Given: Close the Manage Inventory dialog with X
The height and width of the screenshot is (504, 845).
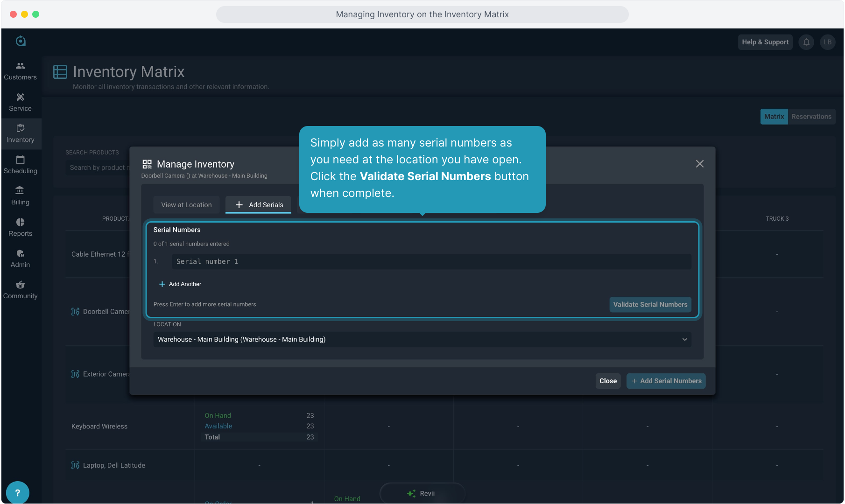Looking at the screenshot, I should (699, 164).
